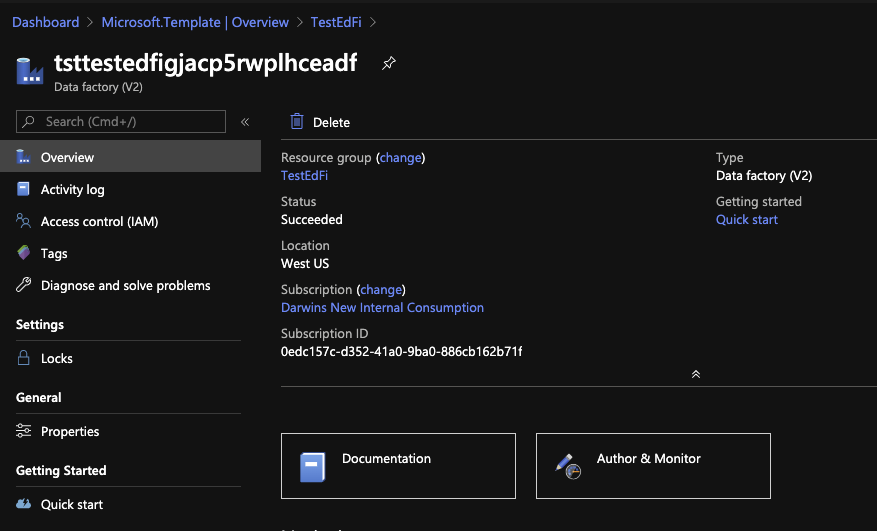
Task: Click the Delete button label
Action: click(x=331, y=122)
